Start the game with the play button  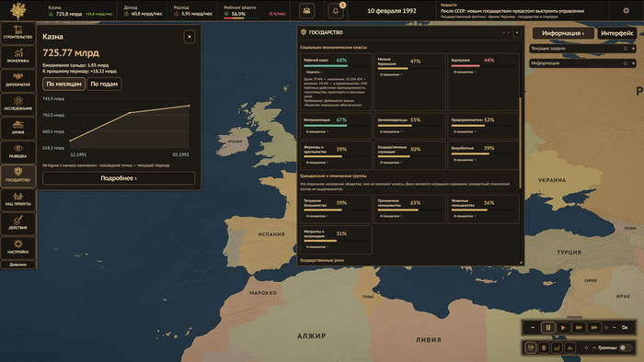click(563, 328)
